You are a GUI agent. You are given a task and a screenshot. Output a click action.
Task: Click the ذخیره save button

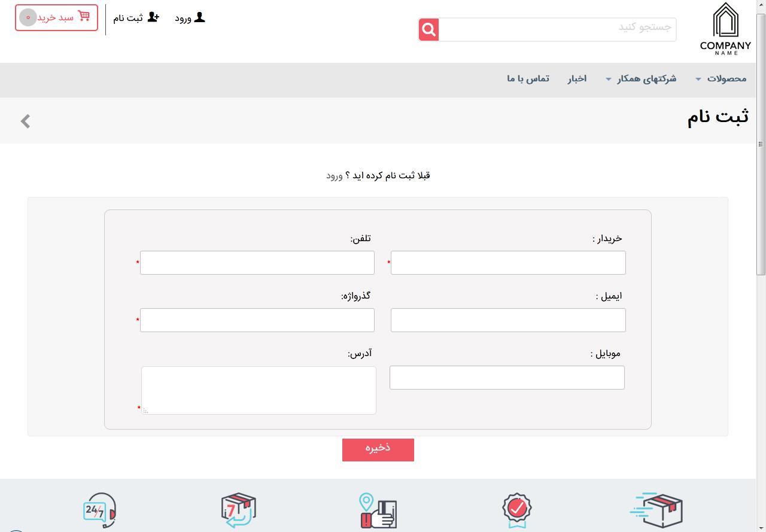(378, 449)
